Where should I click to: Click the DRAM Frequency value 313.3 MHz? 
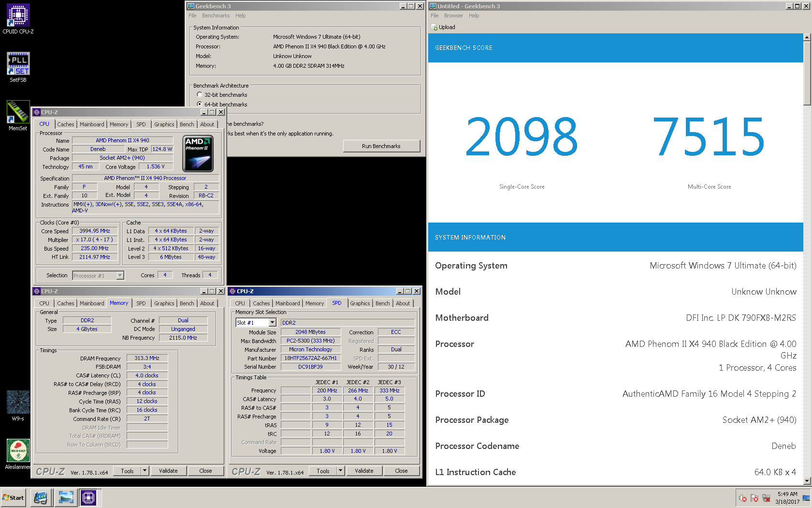click(147, 359)
